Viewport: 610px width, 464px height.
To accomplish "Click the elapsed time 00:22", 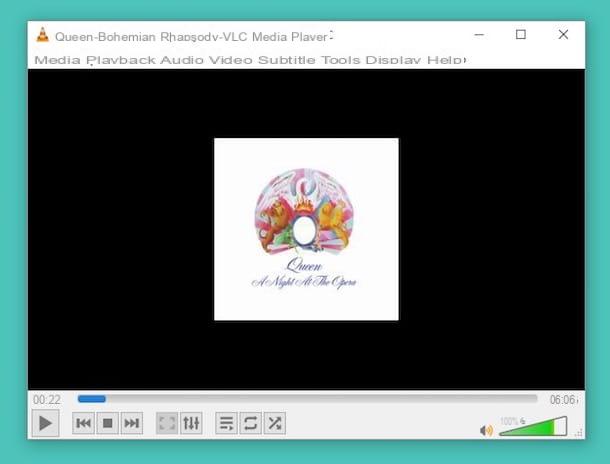I will [47, 400].
